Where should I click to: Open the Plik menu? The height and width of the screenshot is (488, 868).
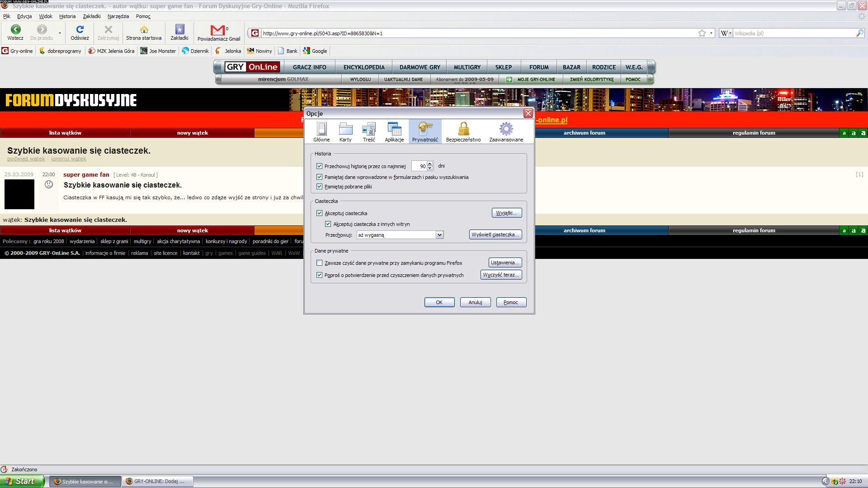pyautogui.click(x=7, y=16)
